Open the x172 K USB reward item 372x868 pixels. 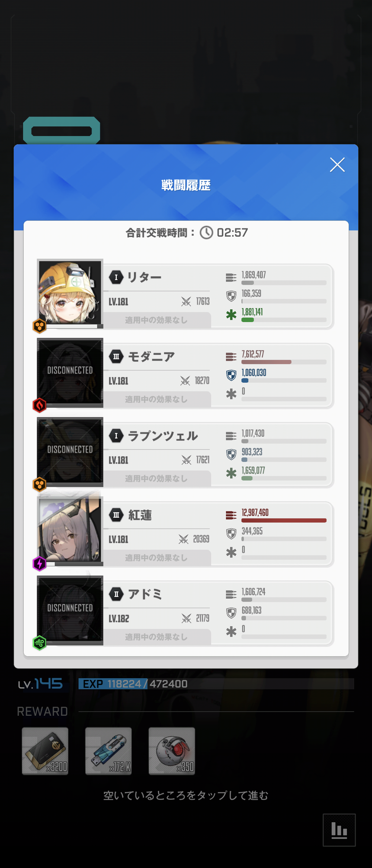pyautogui.click(x=109, y=751)
